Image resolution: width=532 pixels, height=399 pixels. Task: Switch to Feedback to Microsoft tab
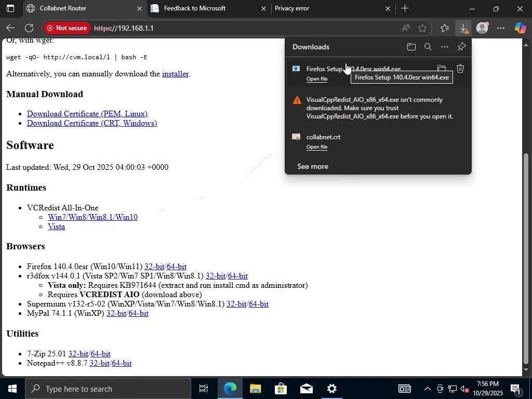click(209, 8)
